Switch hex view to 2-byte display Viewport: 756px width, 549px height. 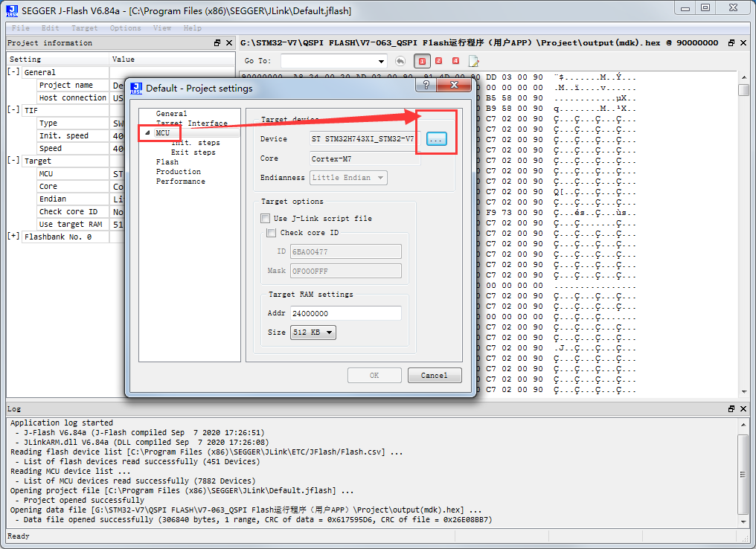click(x=439, y=61)
